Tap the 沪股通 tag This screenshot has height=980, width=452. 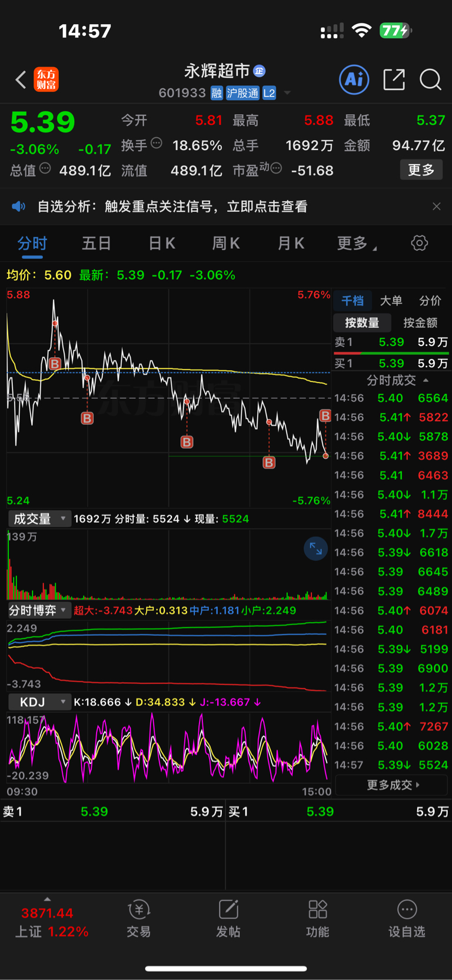pos(242,93)
